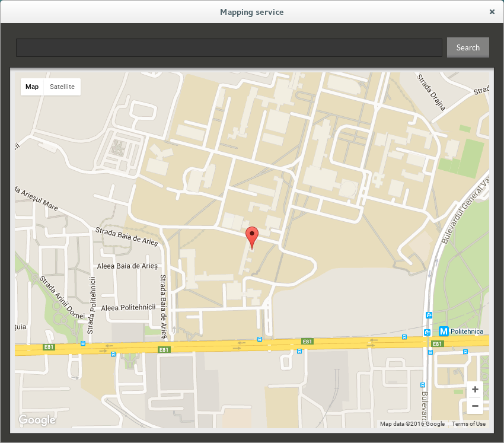Click the Map data ©2016 Google text

(x=412, y=423)
